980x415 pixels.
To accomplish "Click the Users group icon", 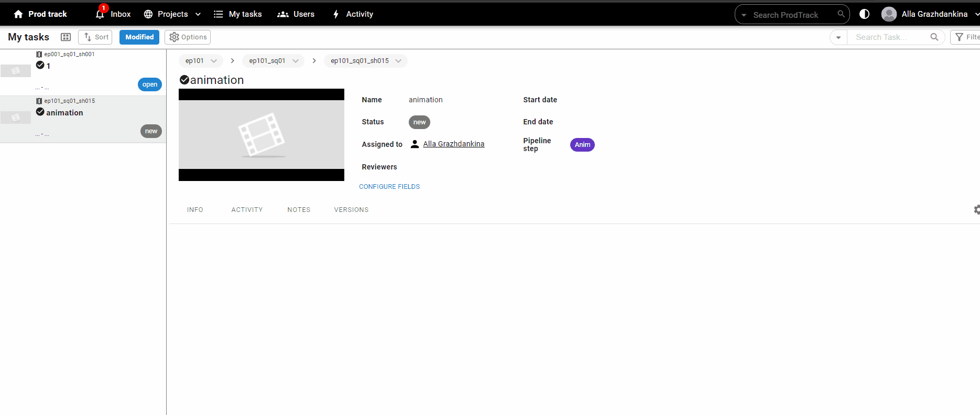I will [x=283, y=14].
